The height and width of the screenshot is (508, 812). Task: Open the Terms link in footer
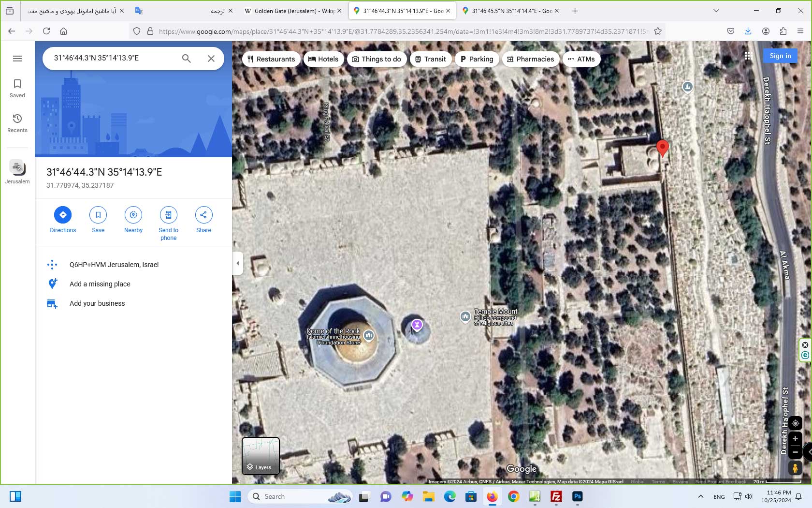(x=658, y=481)
